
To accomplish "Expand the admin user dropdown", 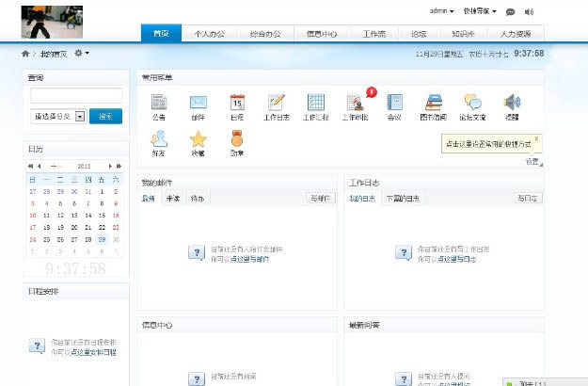I will pyautogui.click(x=441, y=12).
